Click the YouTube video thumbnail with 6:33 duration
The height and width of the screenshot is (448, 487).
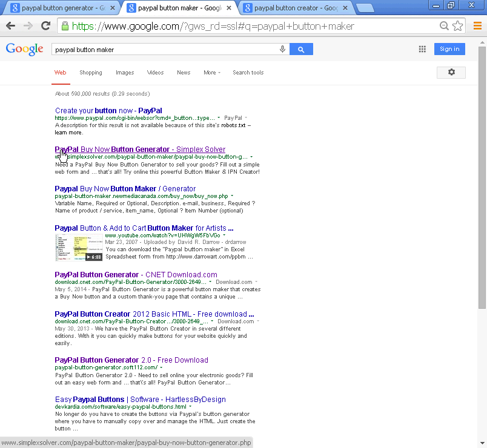pos(79,248)
